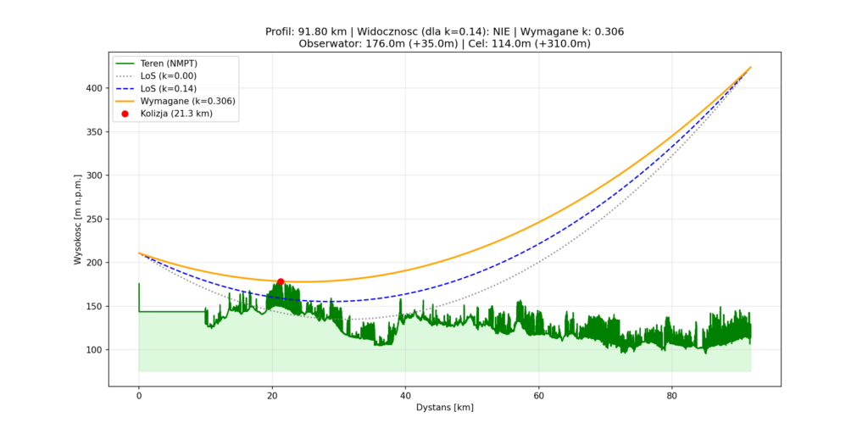Click the y-axis tick label 200
Viewport: 868px width, 434px height.
[94, 263]
